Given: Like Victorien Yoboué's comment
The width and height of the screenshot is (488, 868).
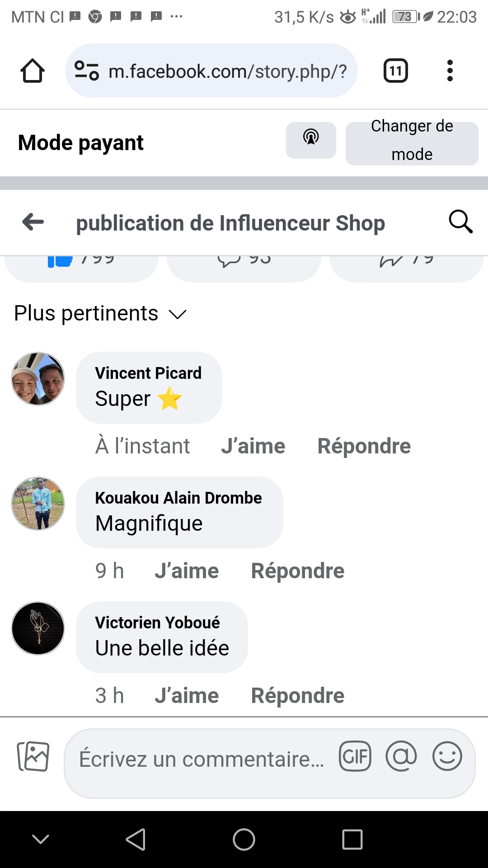Looking at the screenshot, I should 187,696.
